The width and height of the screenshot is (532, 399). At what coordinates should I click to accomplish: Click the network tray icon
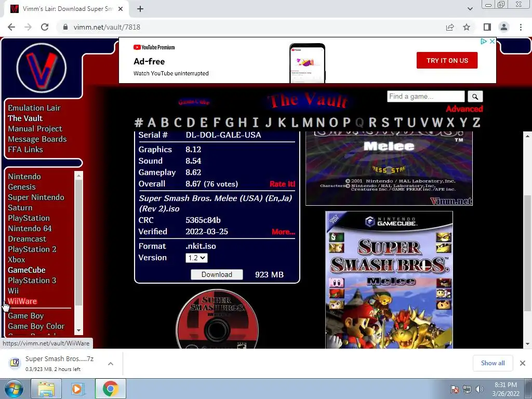(x=467, y=389)
